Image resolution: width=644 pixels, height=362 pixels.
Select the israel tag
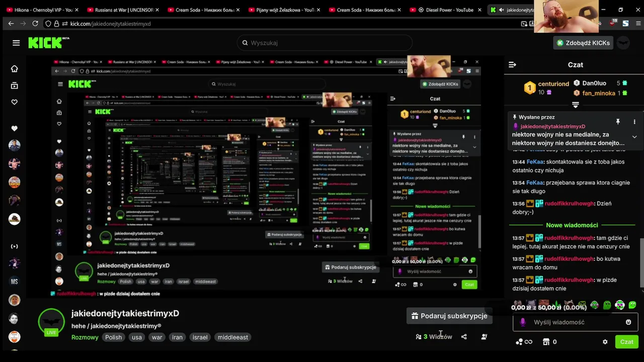click(x=200, y=337)
